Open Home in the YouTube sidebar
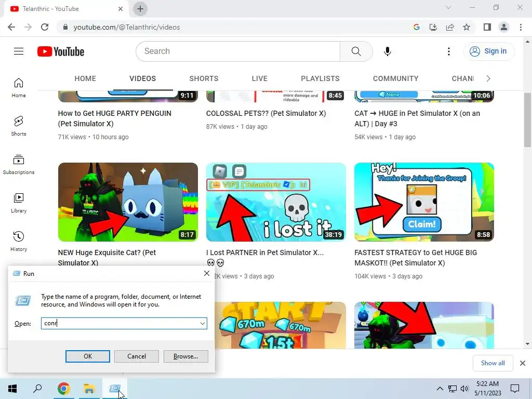532x399 pixels. point(19,88)
